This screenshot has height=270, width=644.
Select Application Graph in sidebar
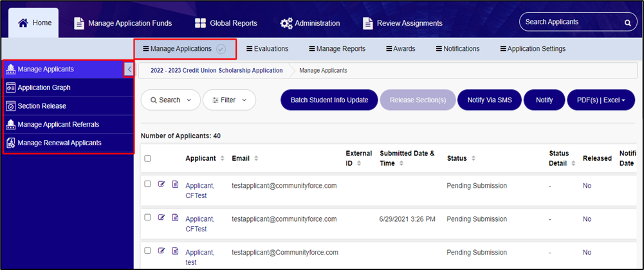coord(68,88)
